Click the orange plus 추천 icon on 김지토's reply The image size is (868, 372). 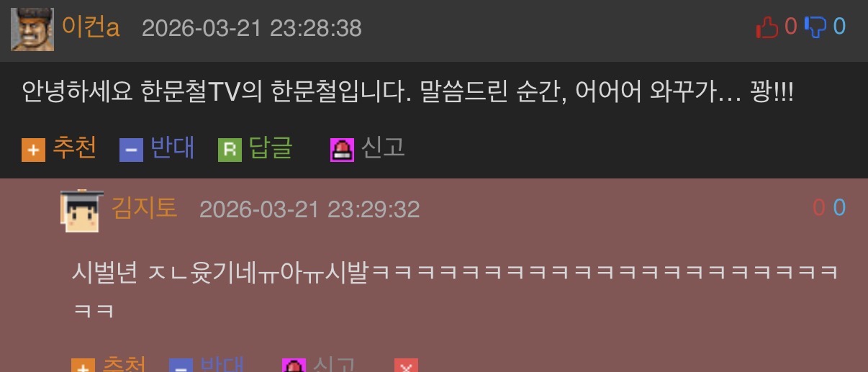[83, 366]
